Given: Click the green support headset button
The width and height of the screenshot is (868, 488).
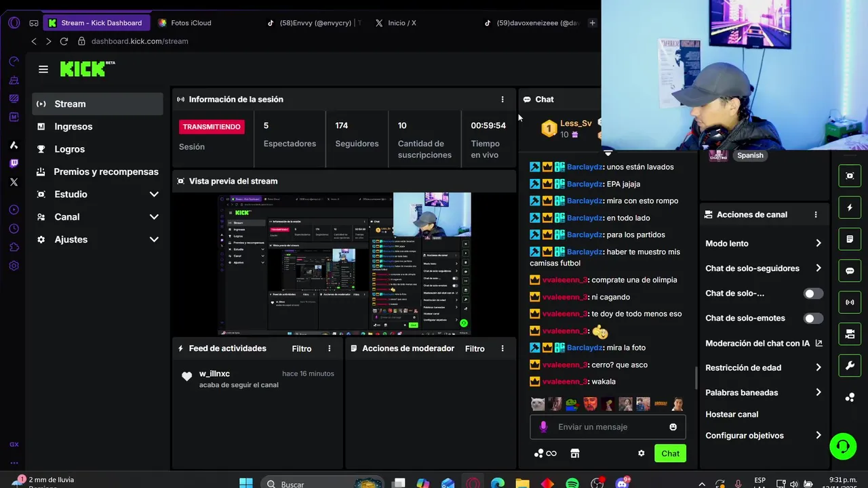Looking at the screenshot, I should [843, 446].
